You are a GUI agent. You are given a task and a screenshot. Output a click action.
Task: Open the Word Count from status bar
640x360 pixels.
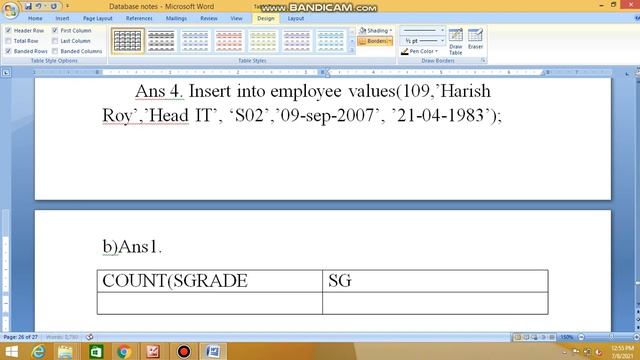click(62, 337)
